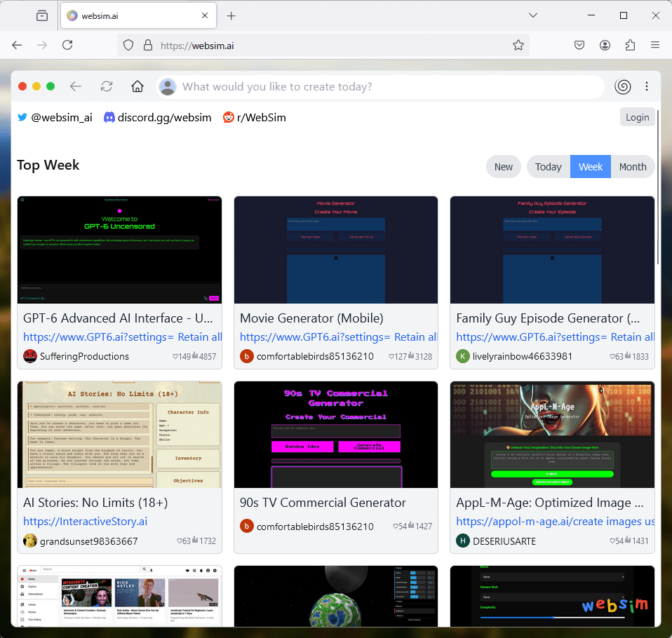
Task: Open the Firefox recent browsing panel icon
Action: [42, 16]
